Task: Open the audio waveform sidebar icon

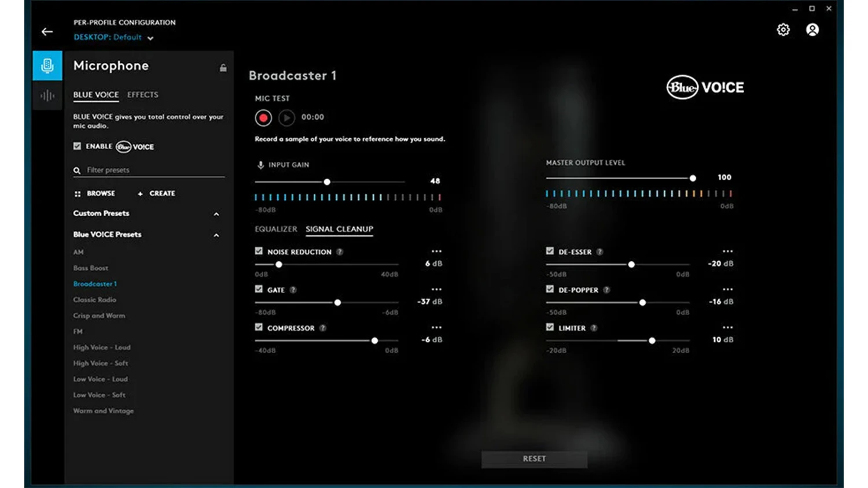Action: coord(47,95)
